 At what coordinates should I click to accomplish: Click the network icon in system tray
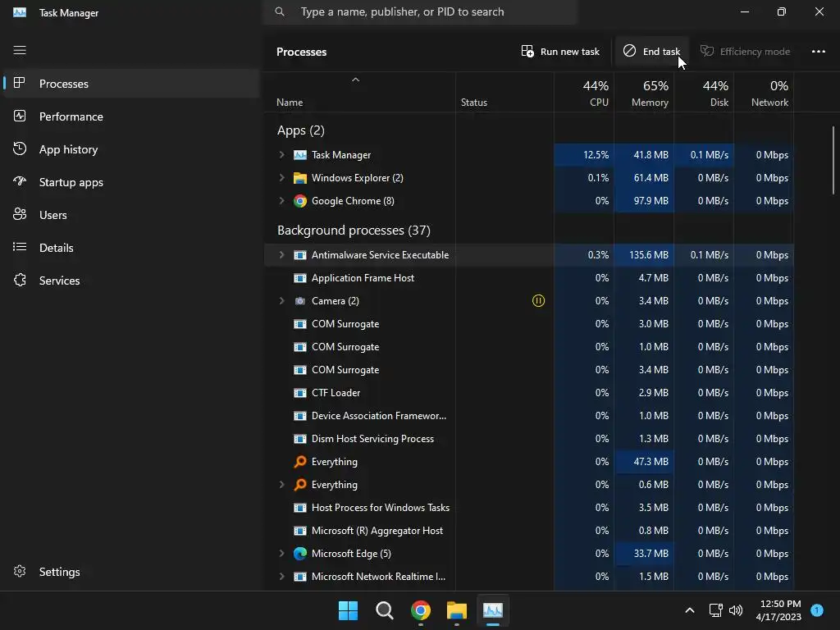(715, 610)
